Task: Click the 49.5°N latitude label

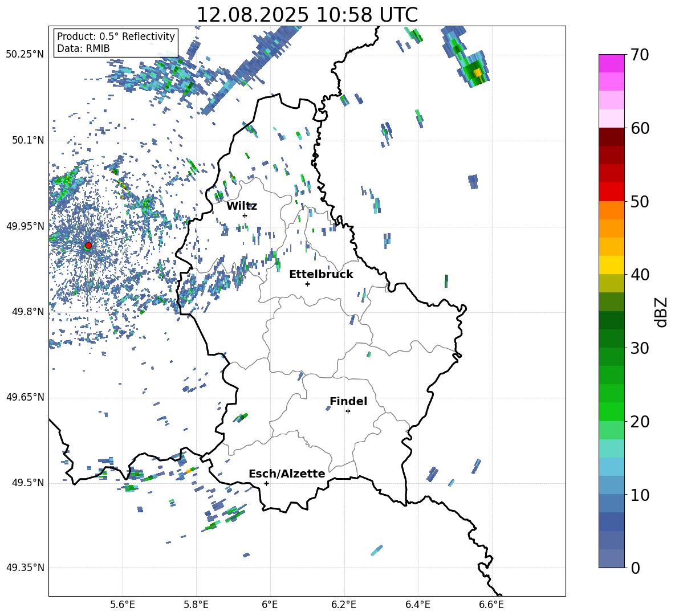Action: [x=28, y=483]
